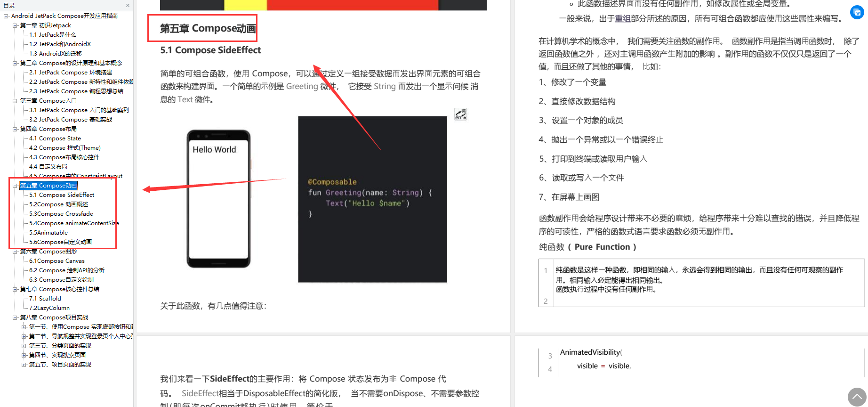Image resolution: width=868 pixels, height=407 pixels.
Task: Open 5.3Compose Crossfade in outline
Action: (61, 214)
